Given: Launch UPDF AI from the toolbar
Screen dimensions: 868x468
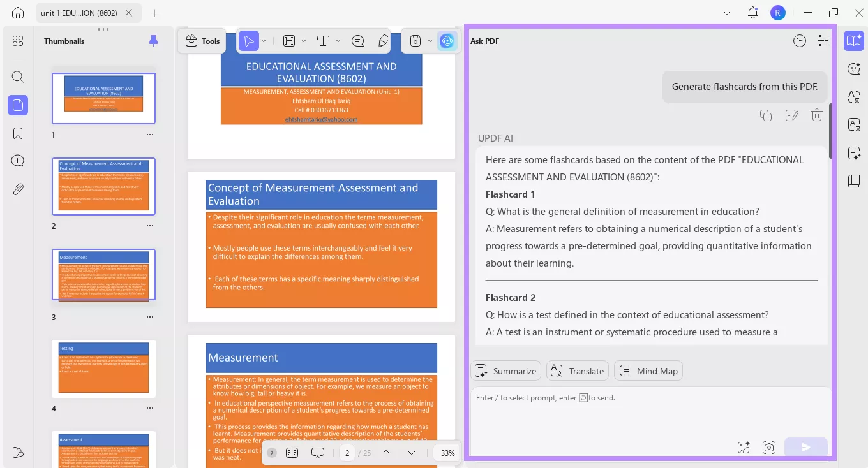Looking at the screenshot, I should (447, 41).
